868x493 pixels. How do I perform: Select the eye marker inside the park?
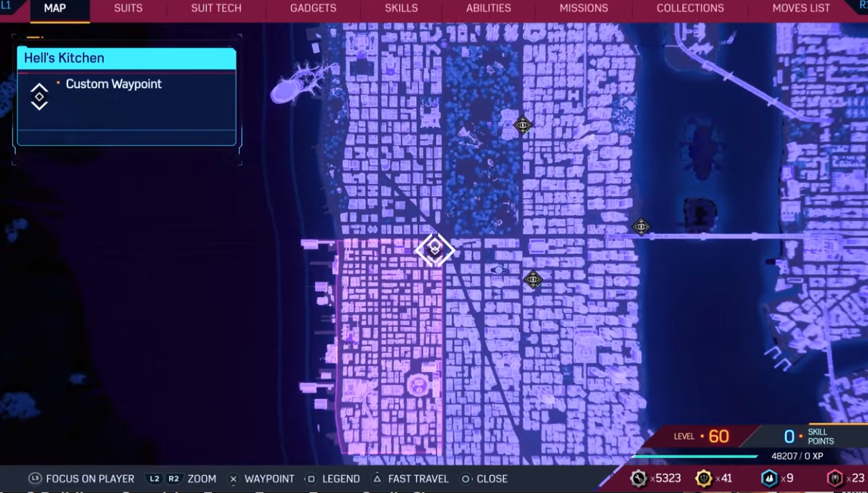(x=523, y=125)
